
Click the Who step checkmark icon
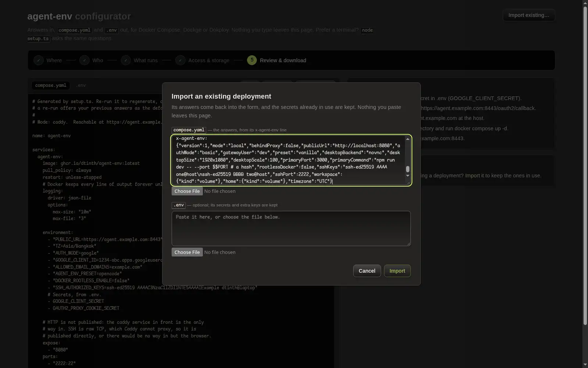[x=85, y=60]
